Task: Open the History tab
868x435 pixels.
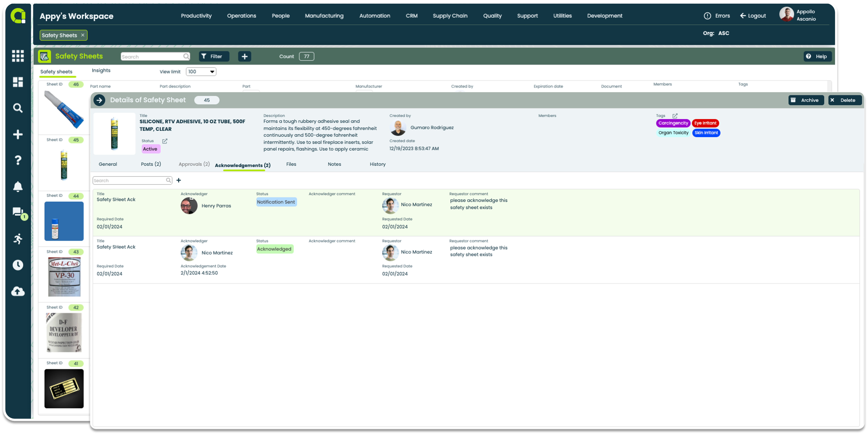Action: tap(377, 164)
